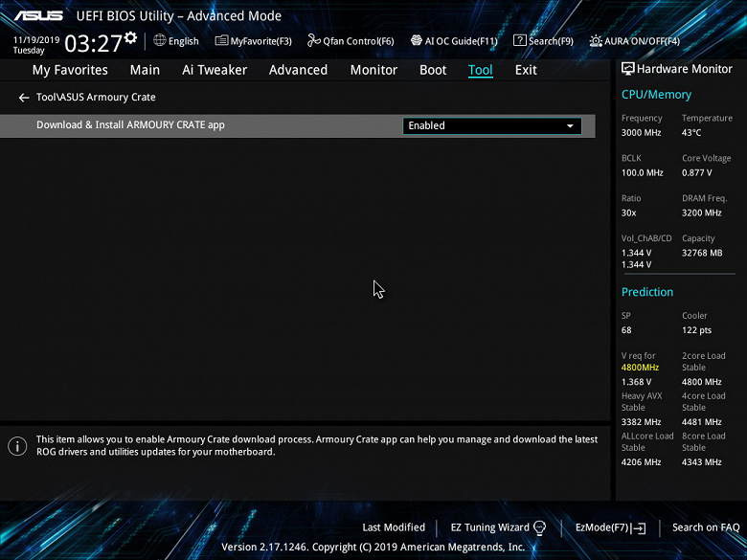Click the settings gear next to the clock
747x560 pixels.
(x=131, y=37)
